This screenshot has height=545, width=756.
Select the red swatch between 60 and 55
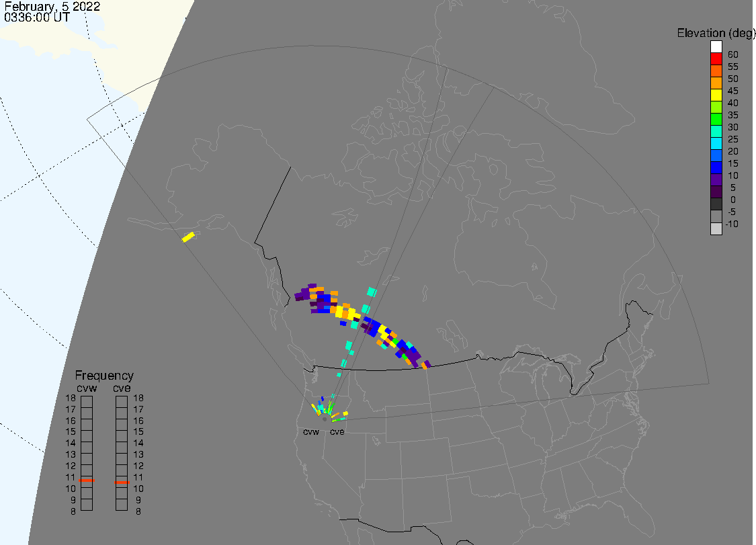coord(716,59)
